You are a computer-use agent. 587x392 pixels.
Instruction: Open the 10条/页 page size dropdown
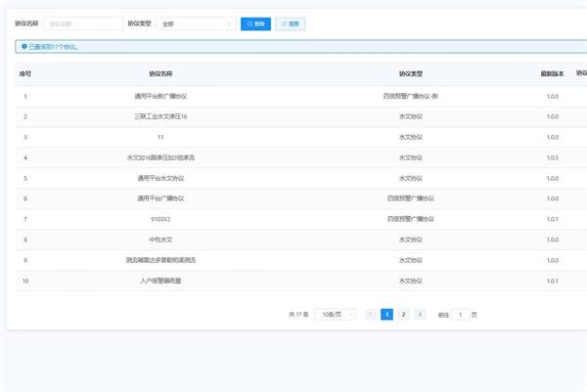pos(335,315)
